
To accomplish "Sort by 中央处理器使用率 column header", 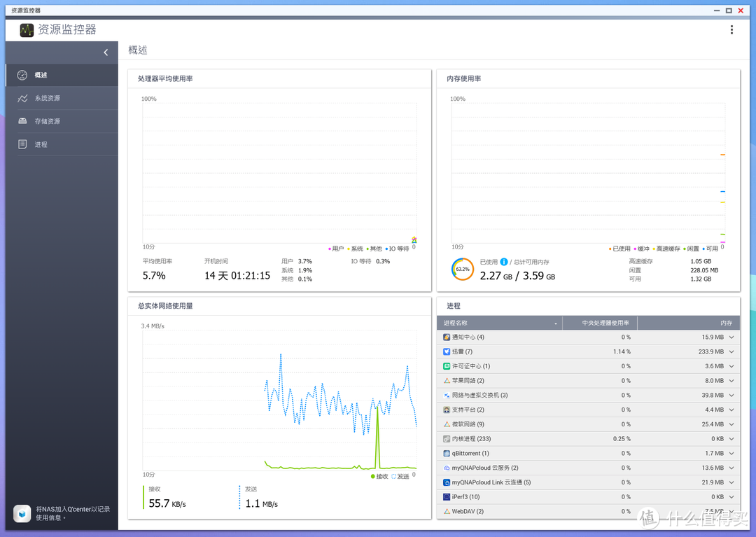I will point(600,323).
